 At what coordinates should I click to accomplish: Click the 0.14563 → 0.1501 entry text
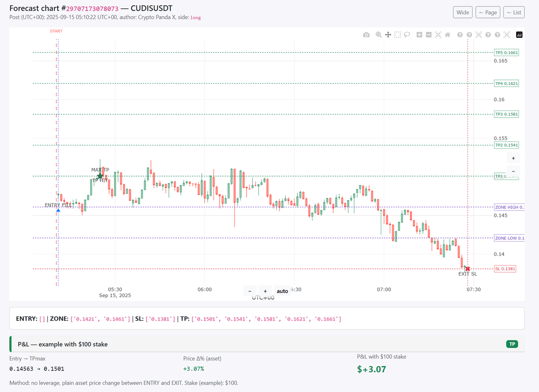pos(37,369)
